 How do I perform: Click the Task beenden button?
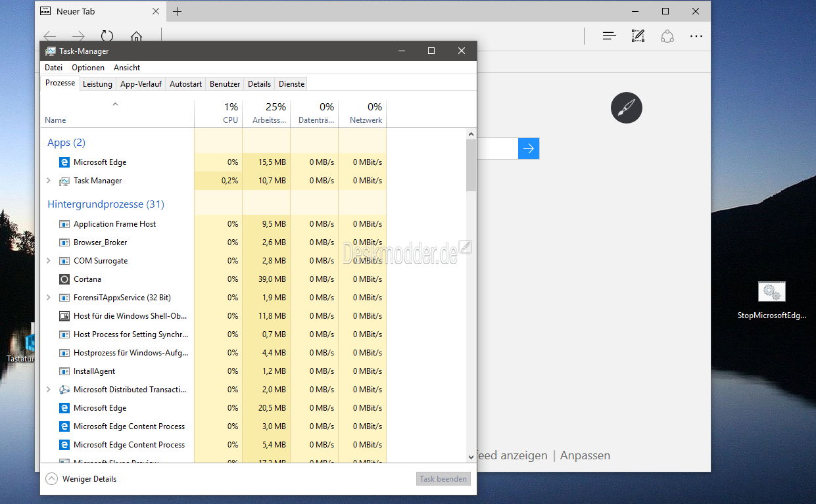pos(443,479)
